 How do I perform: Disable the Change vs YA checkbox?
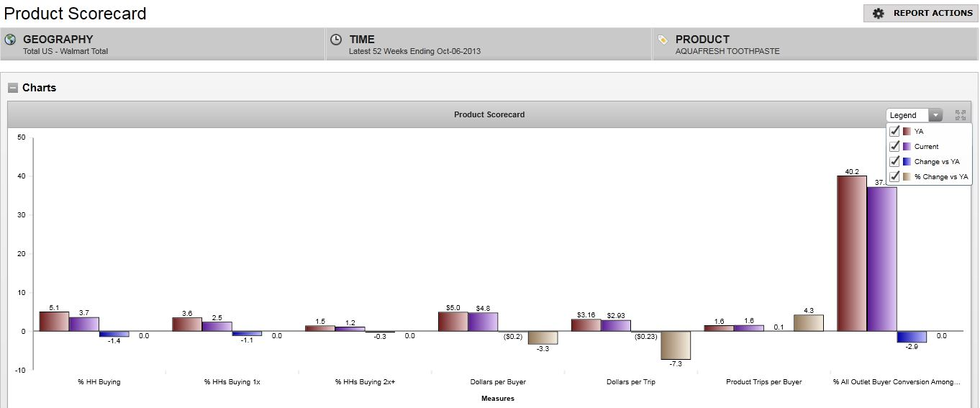pos(894,161)
